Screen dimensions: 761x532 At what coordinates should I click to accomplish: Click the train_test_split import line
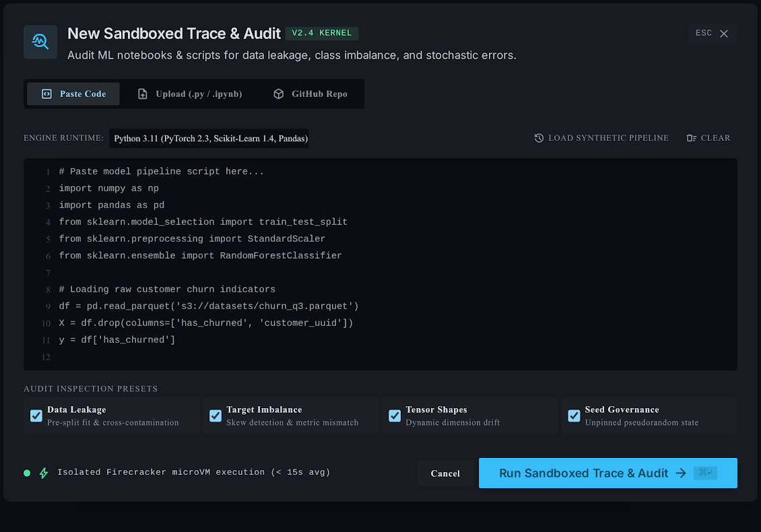pos(203,222)
